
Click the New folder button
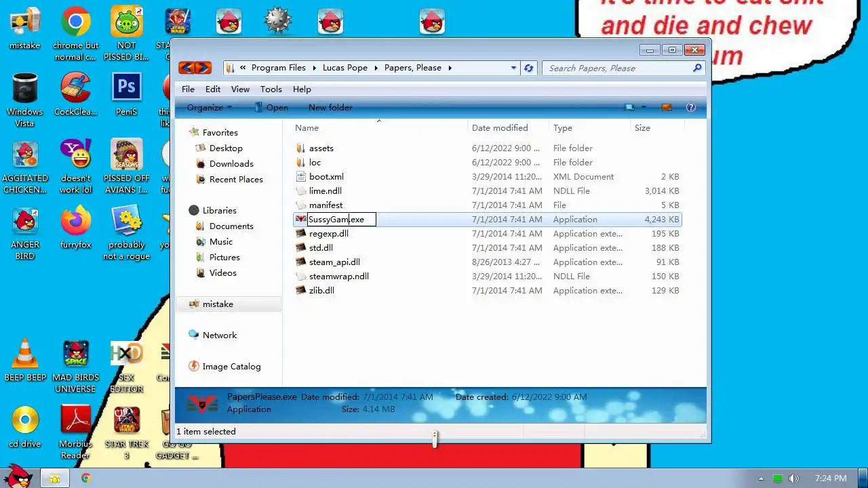[330, 107]
